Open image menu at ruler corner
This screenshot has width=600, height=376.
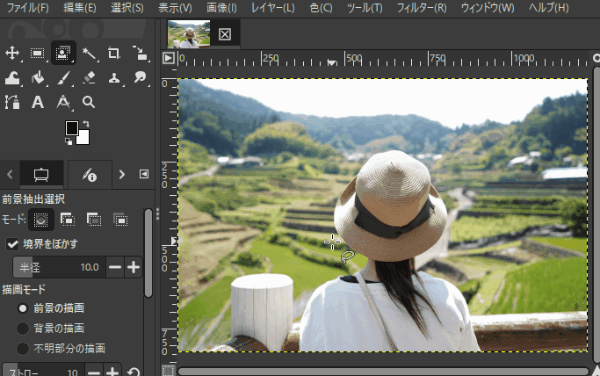[168, 58]
